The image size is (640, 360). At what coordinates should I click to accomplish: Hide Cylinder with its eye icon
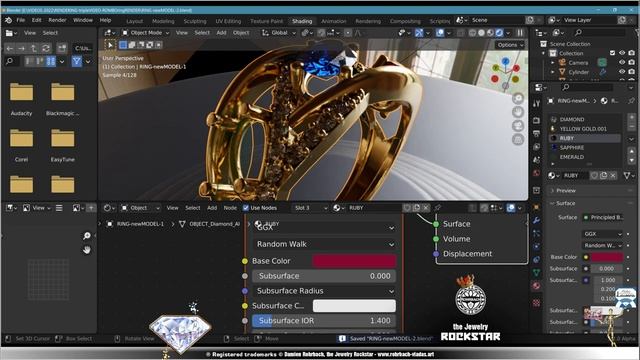point(622,72)
